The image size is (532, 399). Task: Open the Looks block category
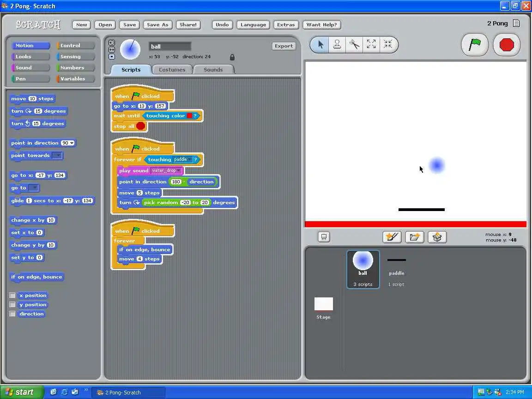(30, 57)
